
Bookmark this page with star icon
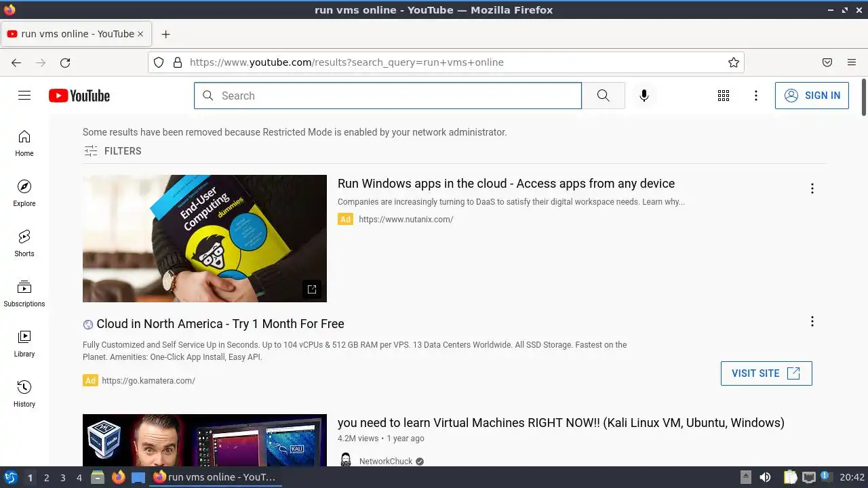coord(734,62)
